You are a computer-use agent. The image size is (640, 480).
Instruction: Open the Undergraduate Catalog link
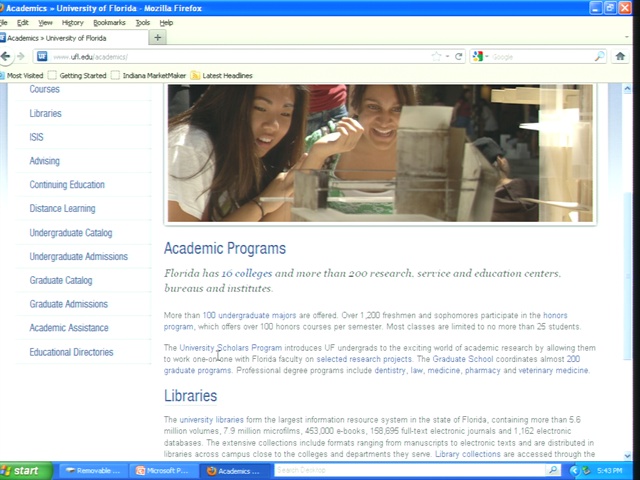[x=71, y=233]
